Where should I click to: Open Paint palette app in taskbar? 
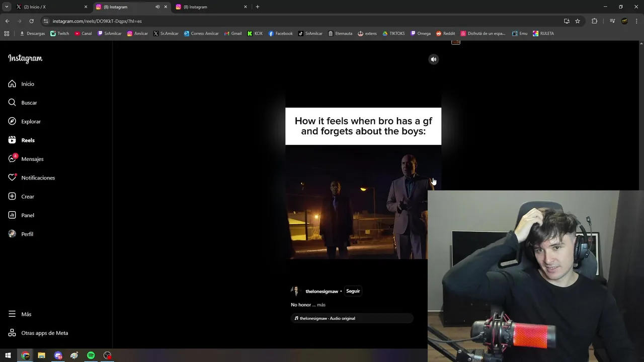click(74, 355)
